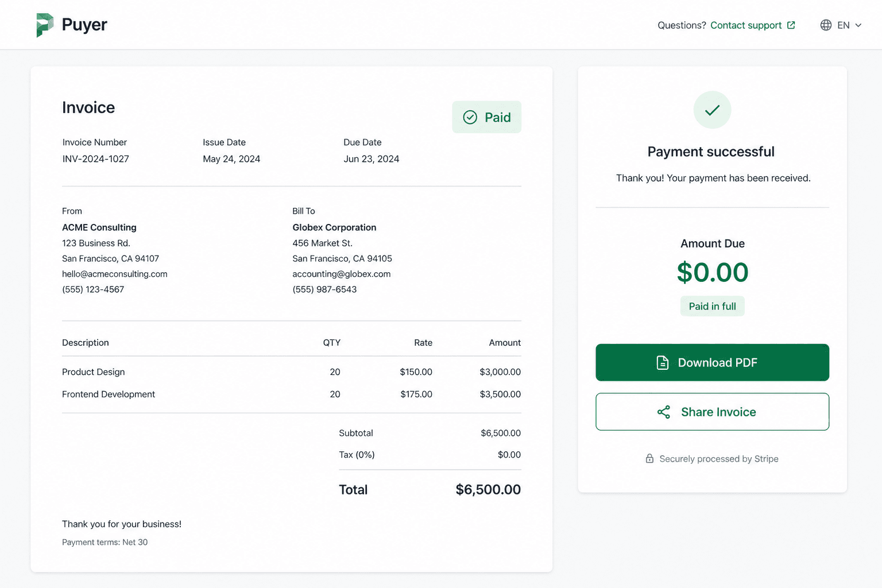Click the Puyer brand name
The height and width of the screenshot is (588, 882).
tap(84, 25)
